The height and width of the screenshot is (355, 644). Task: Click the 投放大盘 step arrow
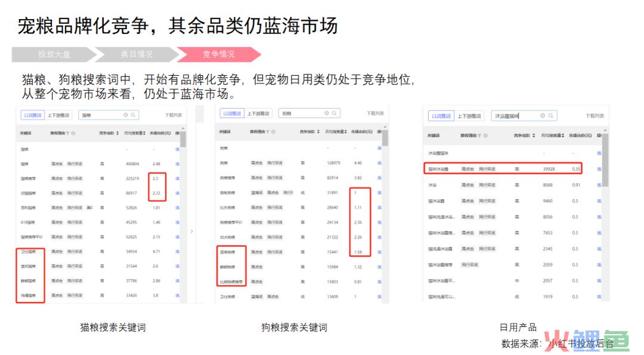coord(54,54)
